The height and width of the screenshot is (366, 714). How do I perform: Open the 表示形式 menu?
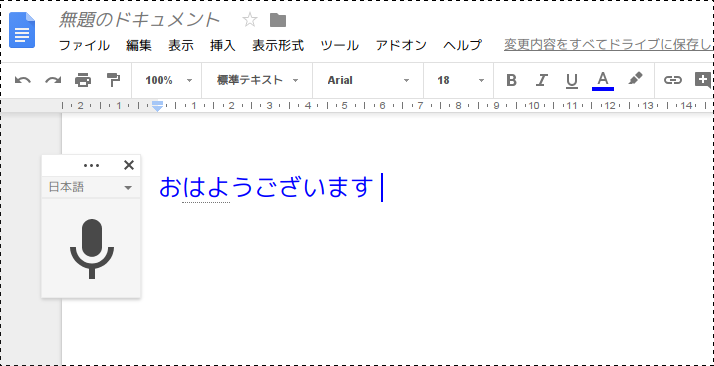click(x=278, y=46)
